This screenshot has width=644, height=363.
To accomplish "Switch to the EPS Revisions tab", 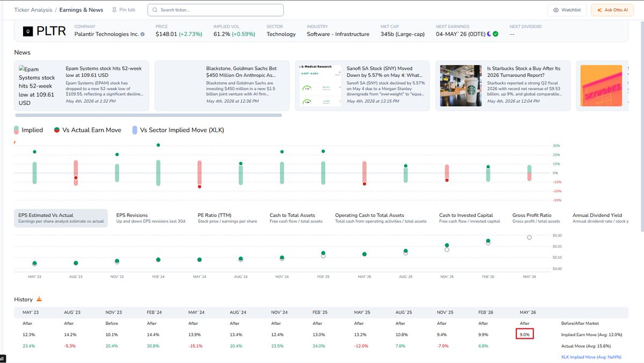I will 151,218.
